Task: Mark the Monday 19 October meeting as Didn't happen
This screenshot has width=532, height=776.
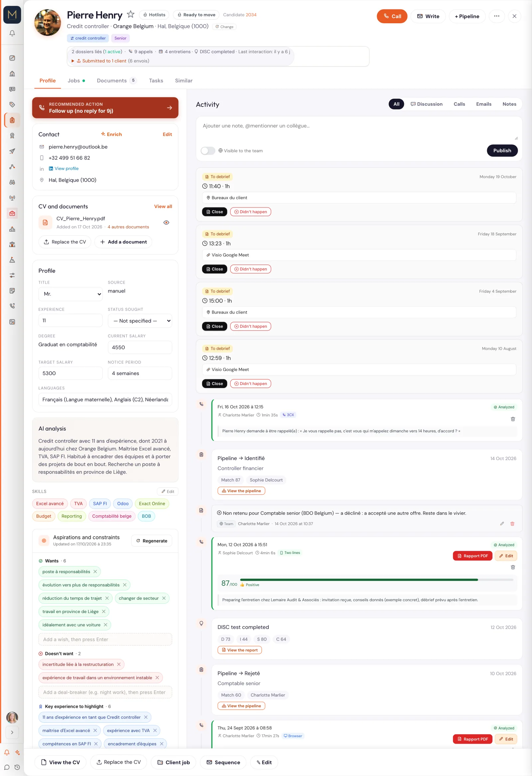Action: 250,212
